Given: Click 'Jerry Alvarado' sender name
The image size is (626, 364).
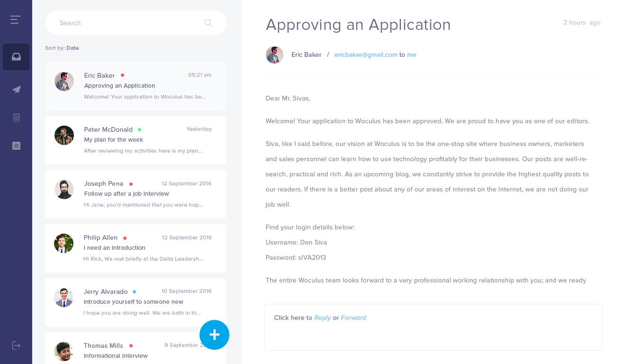Looking at the screenshot, I should (106, 291).
